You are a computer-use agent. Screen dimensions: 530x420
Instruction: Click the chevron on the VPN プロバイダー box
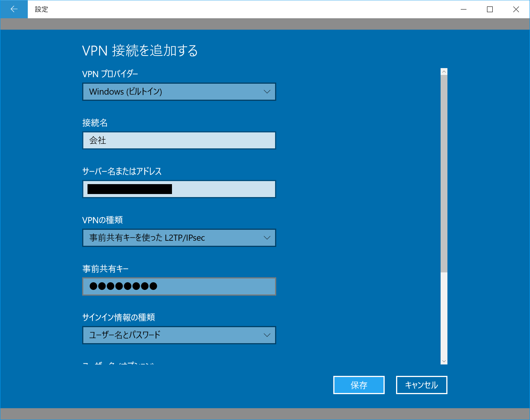pos(267,92)
